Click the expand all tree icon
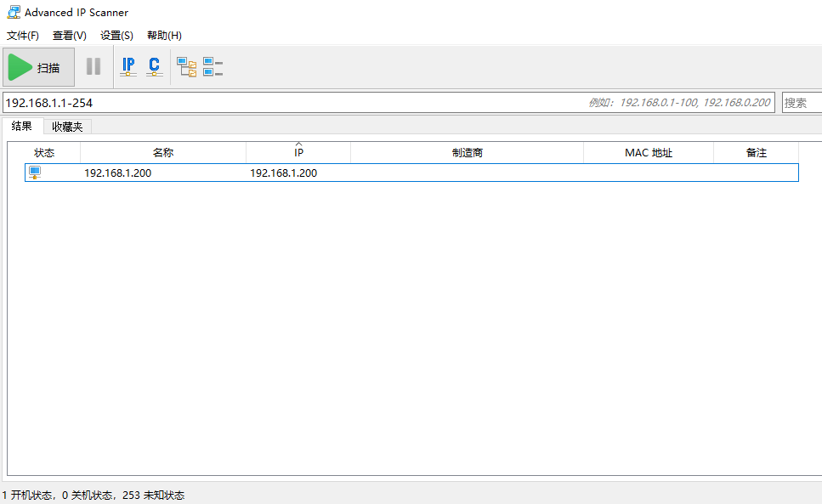Screen dimensions: 822x504 (x=187, y=67)
